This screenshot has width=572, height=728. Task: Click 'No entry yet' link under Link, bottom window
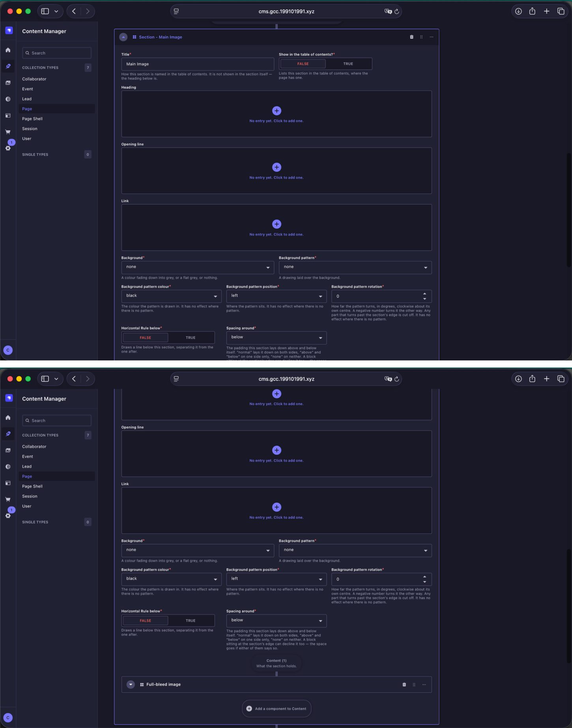[277, 517]
